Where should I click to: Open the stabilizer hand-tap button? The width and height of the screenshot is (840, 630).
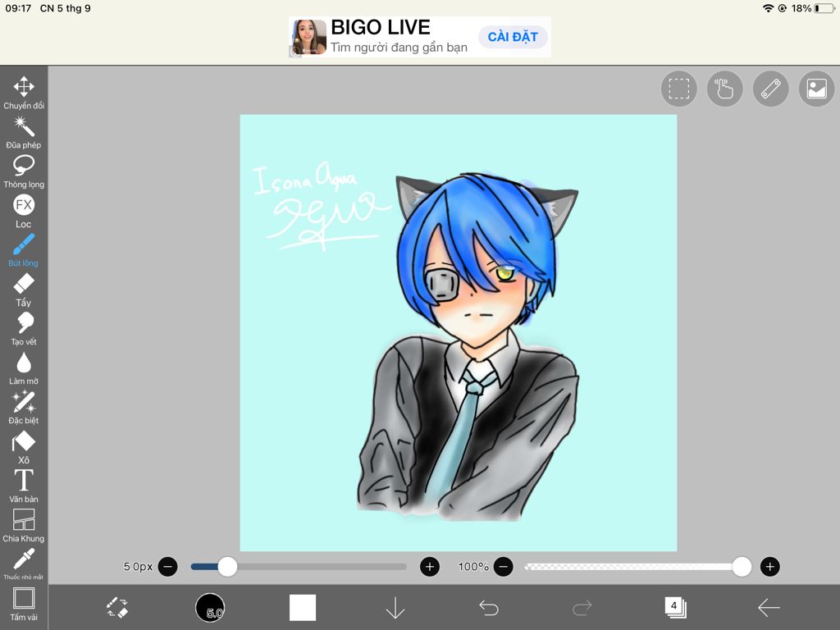725,89
